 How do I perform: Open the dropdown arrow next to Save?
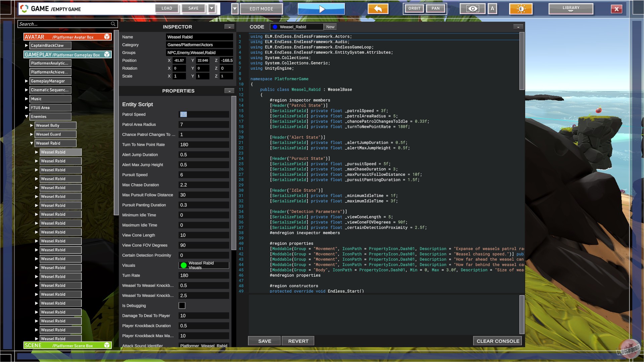212,9
